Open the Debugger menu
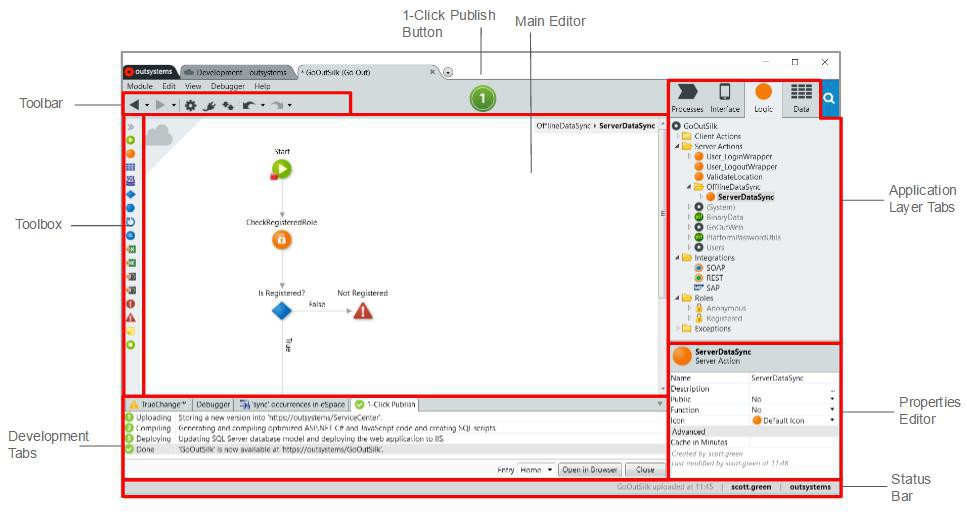 [x=228, y=86]
